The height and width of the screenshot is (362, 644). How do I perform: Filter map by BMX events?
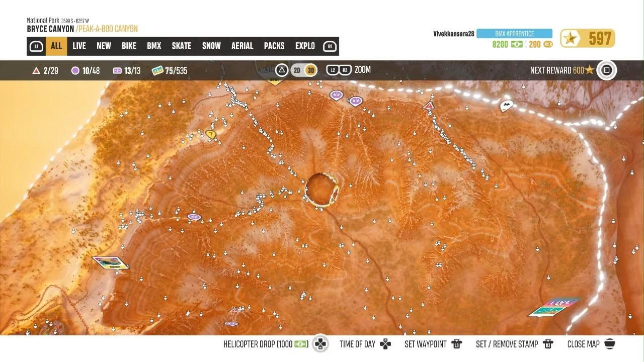click(154, 46)
